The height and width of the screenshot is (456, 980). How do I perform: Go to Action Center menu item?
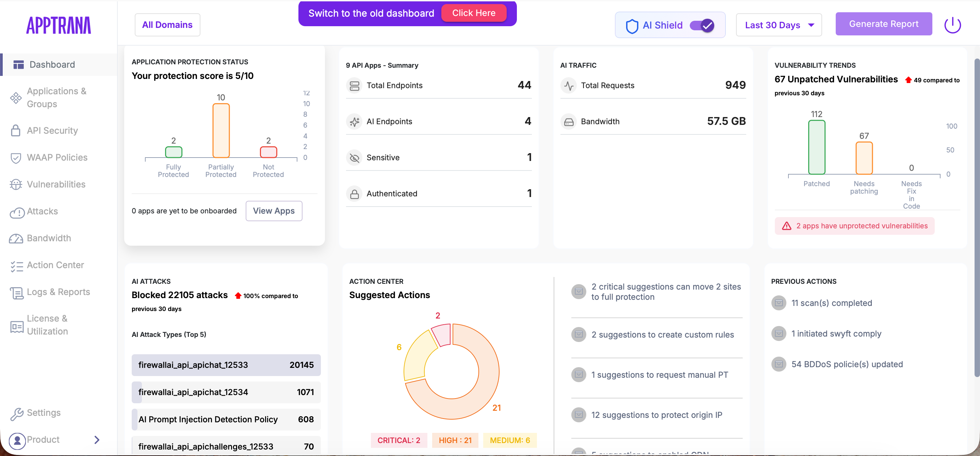click(55, 265)
